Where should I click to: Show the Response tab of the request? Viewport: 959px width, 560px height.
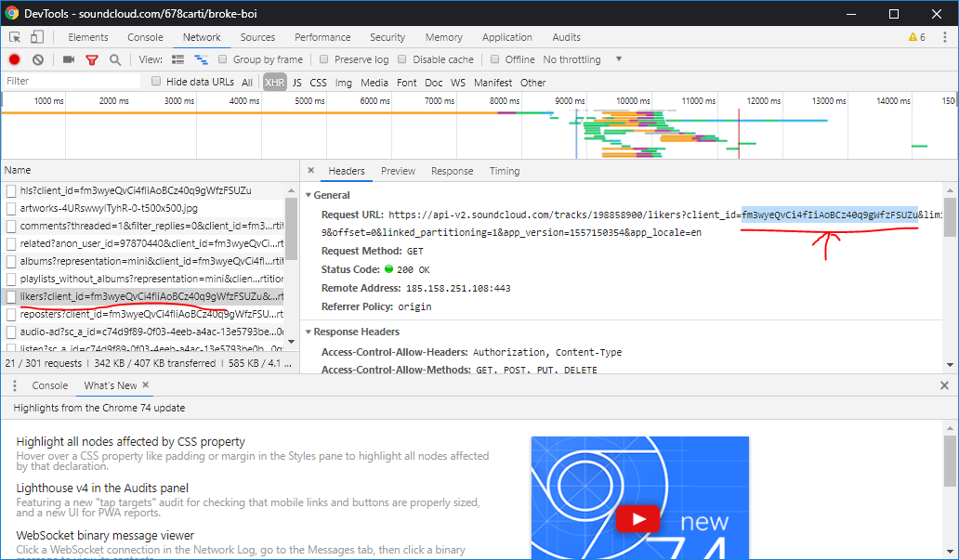click(452, 171)
